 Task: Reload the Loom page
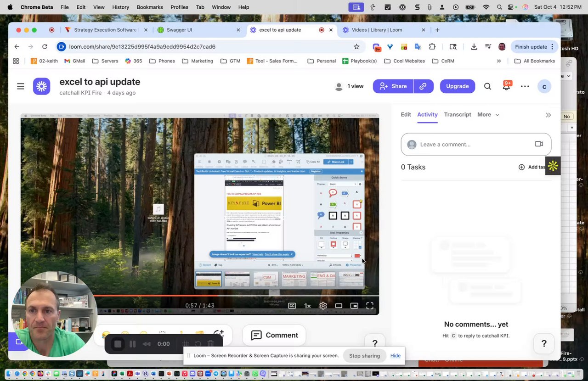click(45, 47)
